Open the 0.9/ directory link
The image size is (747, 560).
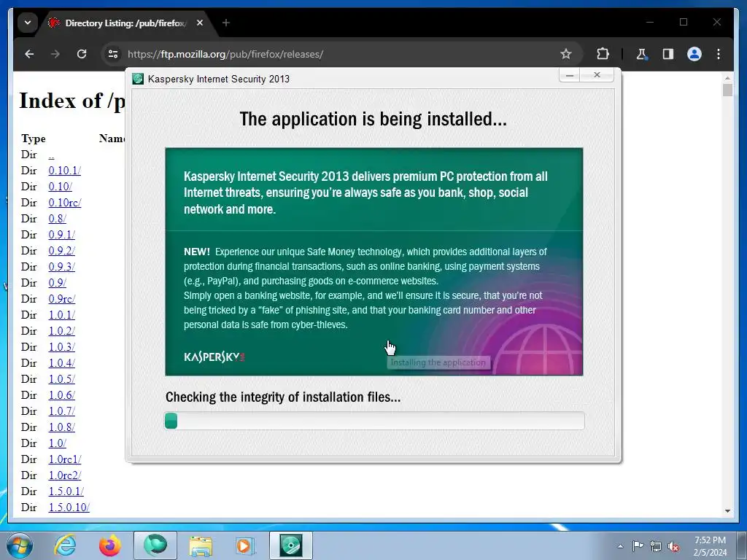pos(57,283)
